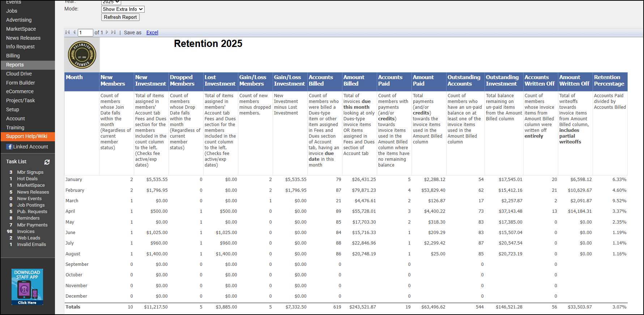Open the Mode dropdown showing Show Extra Info
The image size is (644, 315).
pos(123,9)
